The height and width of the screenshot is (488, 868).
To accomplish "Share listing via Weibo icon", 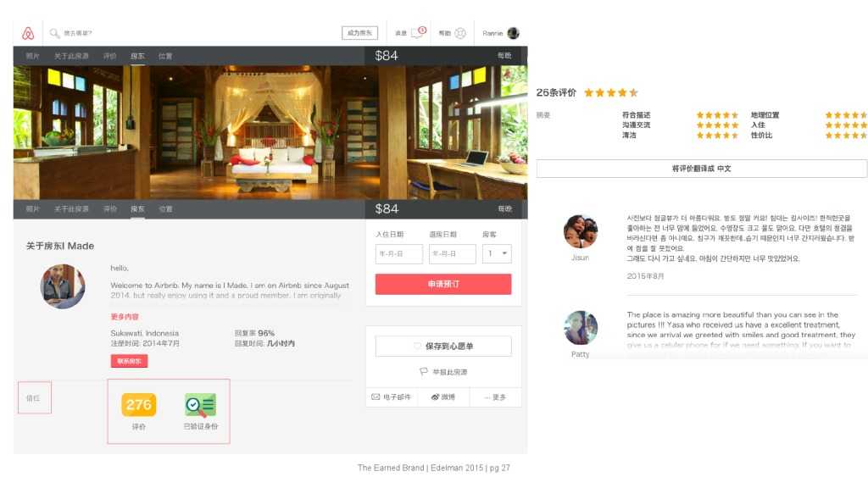I will [x=436, y=396].
